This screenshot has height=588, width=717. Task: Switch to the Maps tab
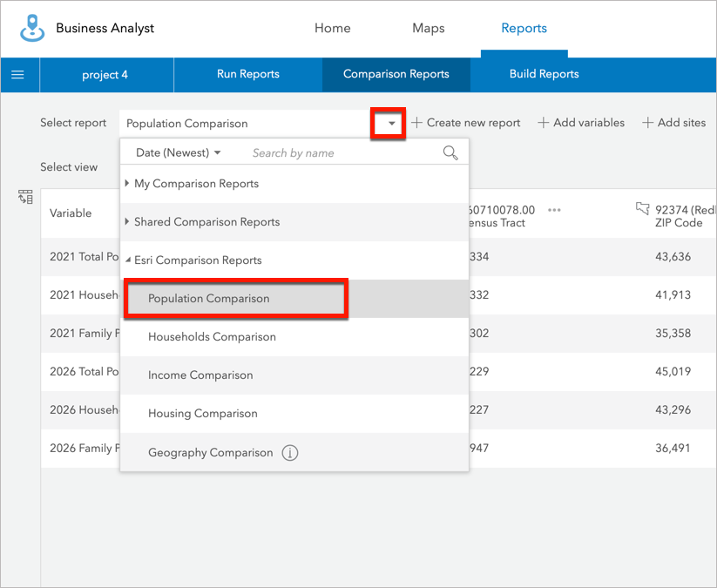coord(428,29)
